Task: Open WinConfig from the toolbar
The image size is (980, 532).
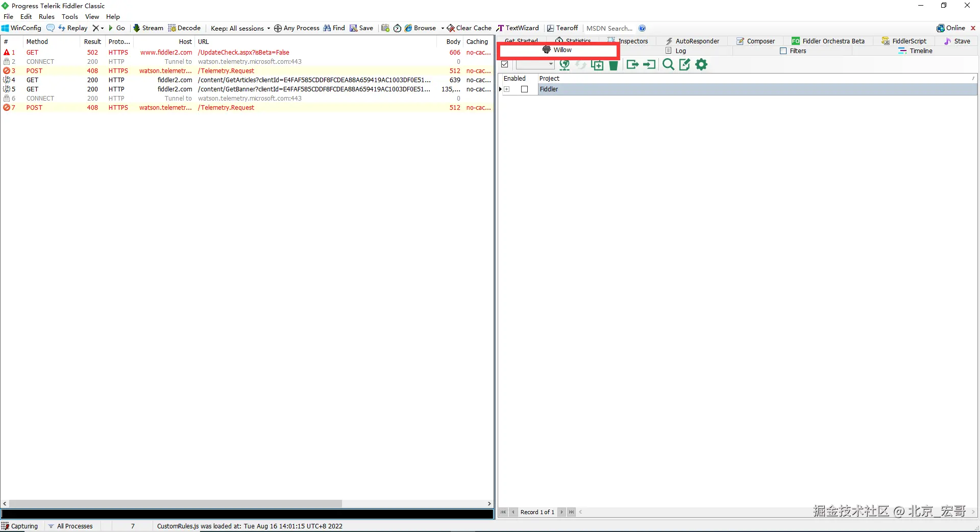Action: point(21,28)
